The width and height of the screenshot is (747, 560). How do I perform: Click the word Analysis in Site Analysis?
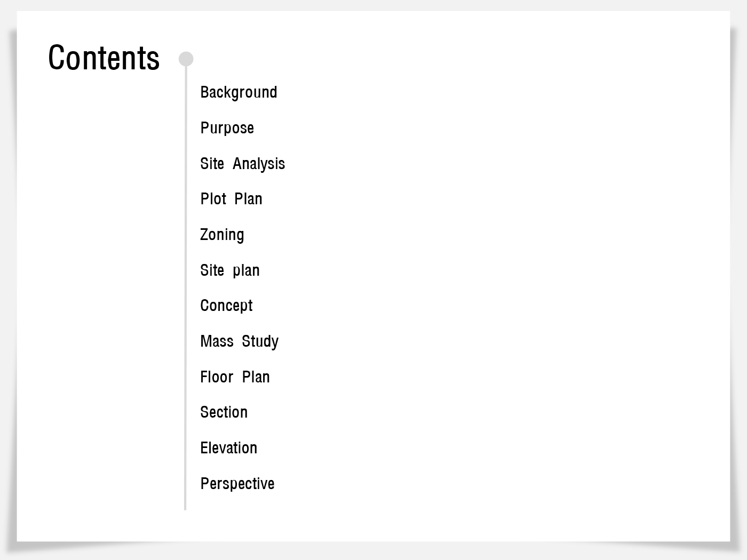click(x=259, y=164)
